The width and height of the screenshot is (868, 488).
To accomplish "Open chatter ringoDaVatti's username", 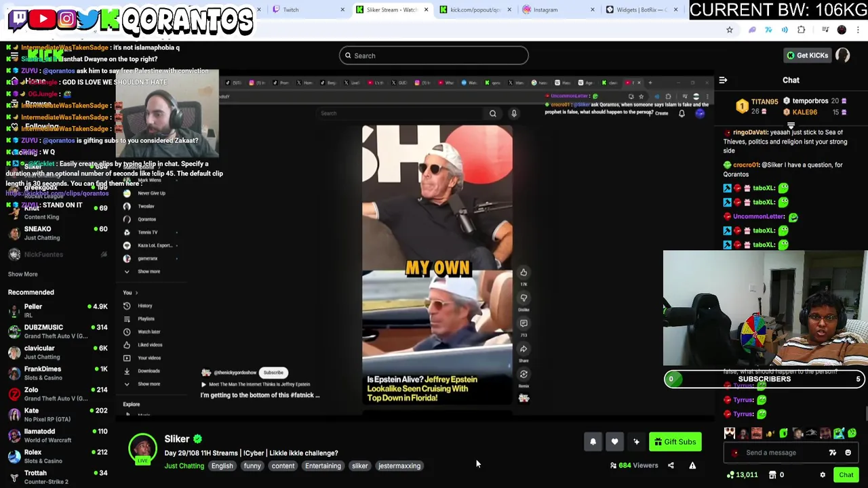I will point(751,132).
